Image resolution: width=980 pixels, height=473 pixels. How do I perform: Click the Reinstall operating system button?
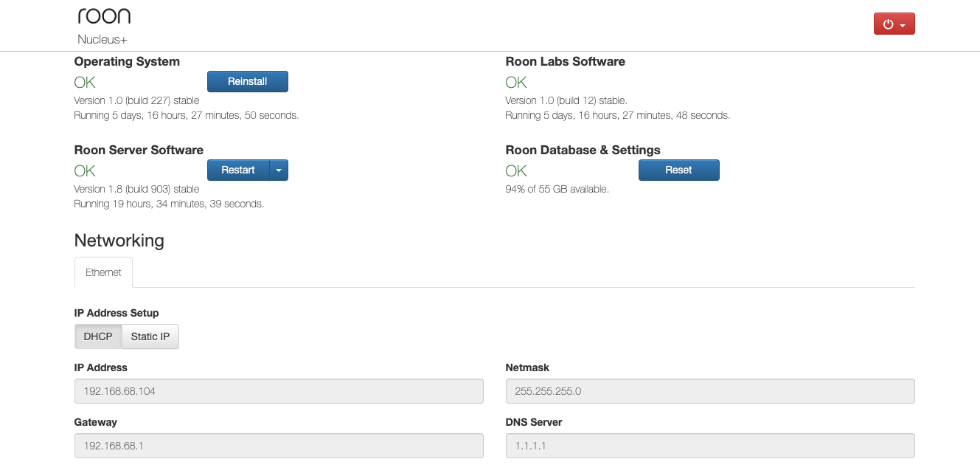(247, 81)
